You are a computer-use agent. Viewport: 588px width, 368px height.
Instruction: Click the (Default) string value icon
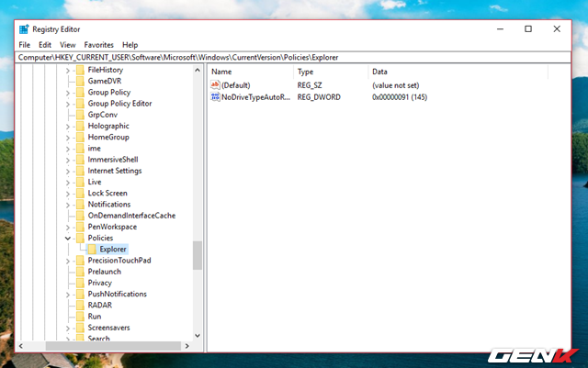pyautogui.click(x=215, y=85)
